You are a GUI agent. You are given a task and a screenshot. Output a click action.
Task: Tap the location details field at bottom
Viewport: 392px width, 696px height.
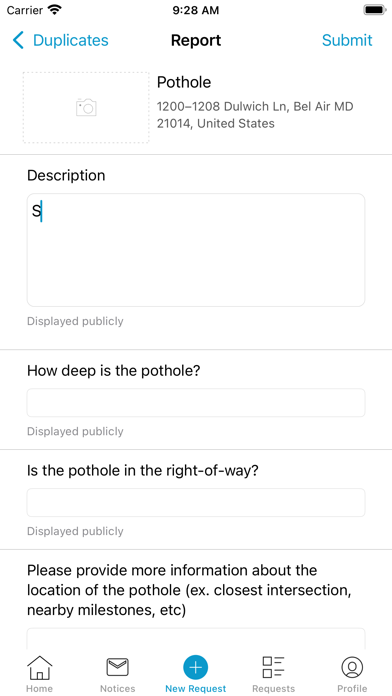(196, 639)
